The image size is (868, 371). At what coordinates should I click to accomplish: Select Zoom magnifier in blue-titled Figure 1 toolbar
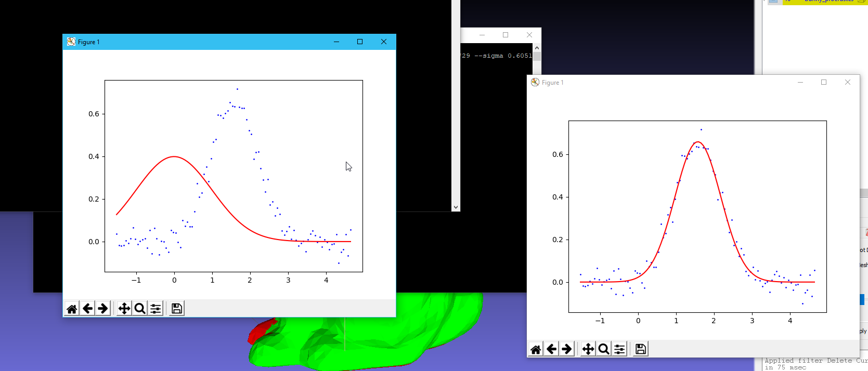(140, 309)
